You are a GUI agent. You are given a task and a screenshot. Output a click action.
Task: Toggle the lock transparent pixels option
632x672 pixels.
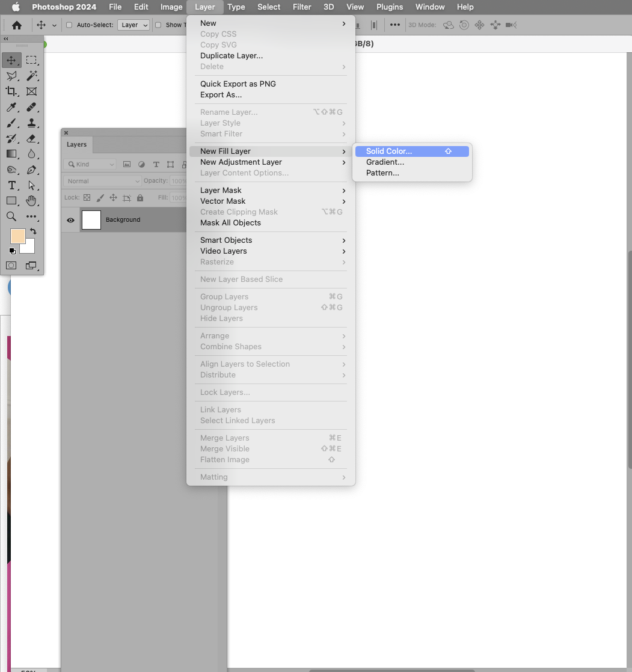[86, 197]
